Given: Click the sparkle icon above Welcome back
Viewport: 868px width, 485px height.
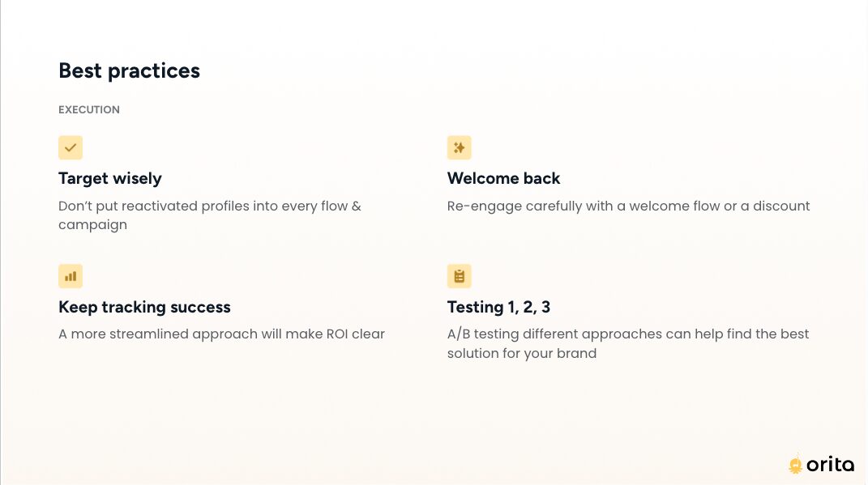Looking at the screenshot, I should click(459, 147).
